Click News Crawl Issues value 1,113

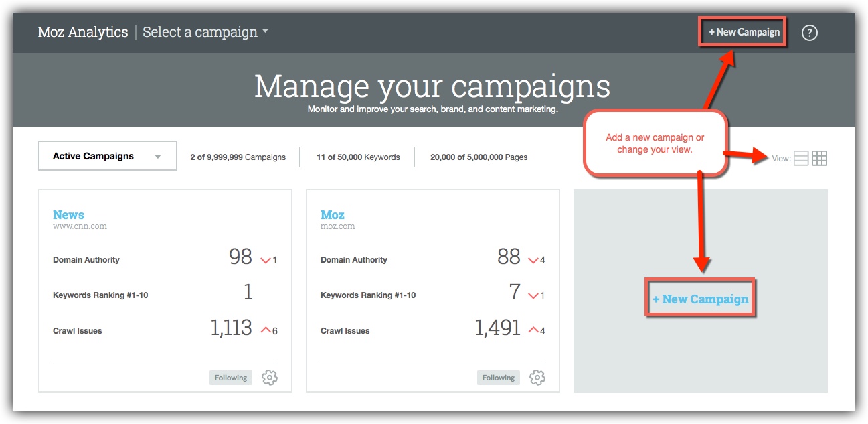232,328
